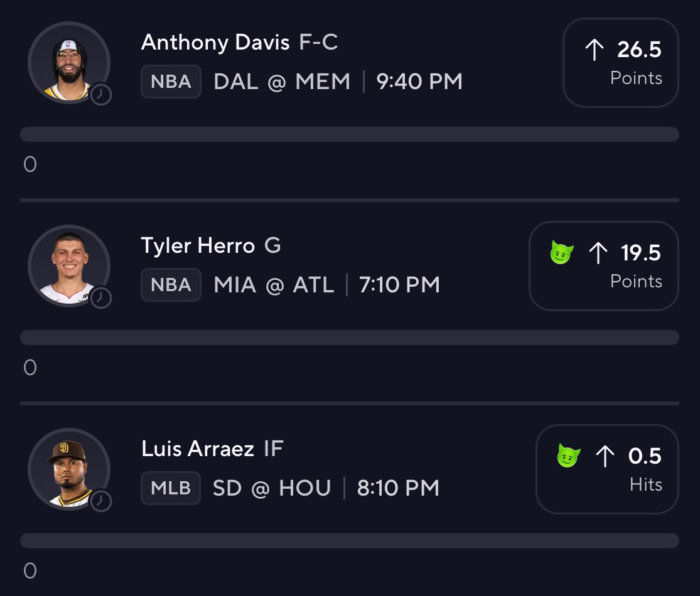
Task: Click the MIA @ ATL matchup text
Action: pyautogui.click(x=274, y=285)
